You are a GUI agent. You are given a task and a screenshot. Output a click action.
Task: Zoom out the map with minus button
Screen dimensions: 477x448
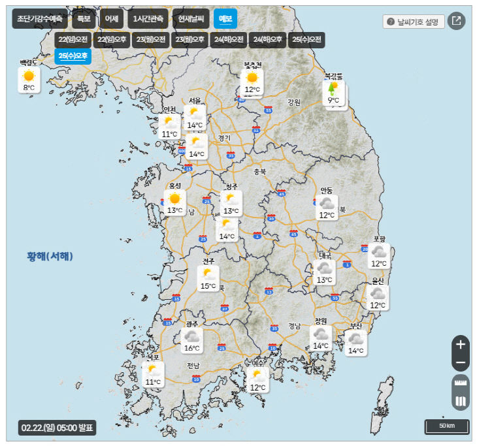(x=461, y=362)
